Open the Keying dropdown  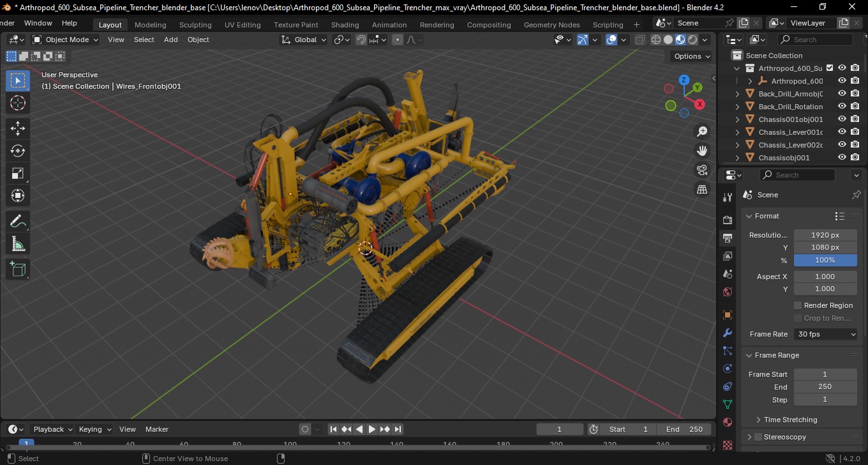tap(94, 429)
